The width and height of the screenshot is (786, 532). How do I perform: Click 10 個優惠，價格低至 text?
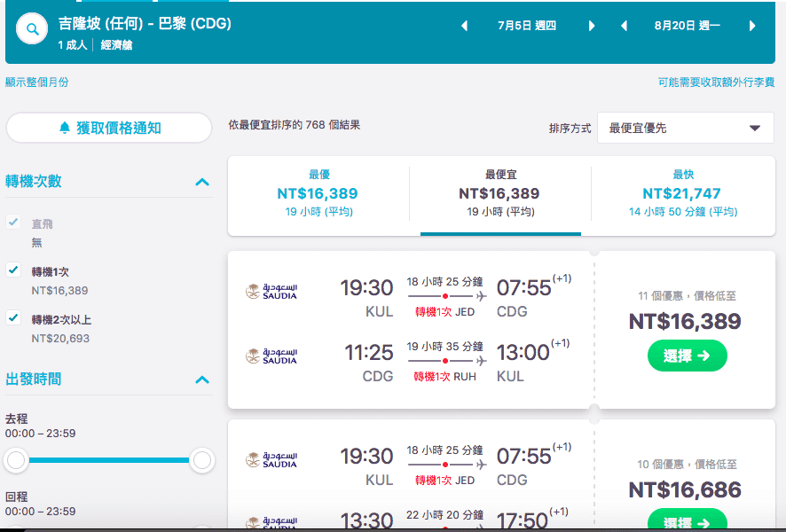(687, 465)
